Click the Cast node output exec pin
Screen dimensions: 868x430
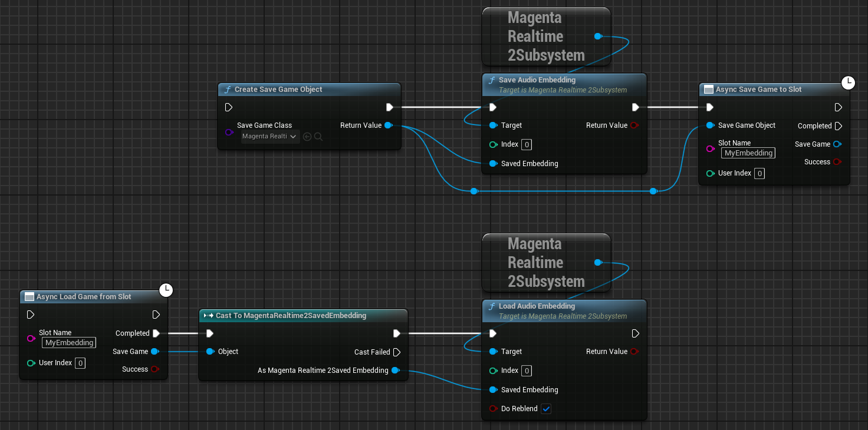[397, 333]
